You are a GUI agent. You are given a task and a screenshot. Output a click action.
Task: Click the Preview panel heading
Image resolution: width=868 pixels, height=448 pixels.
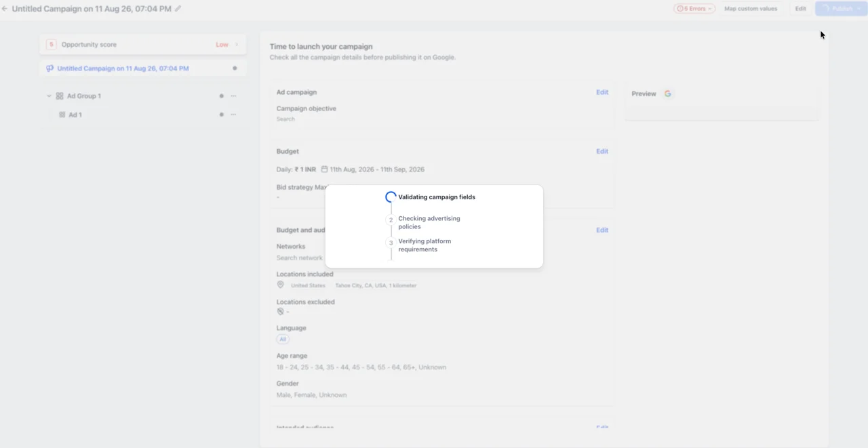click(x=644, y=94)
